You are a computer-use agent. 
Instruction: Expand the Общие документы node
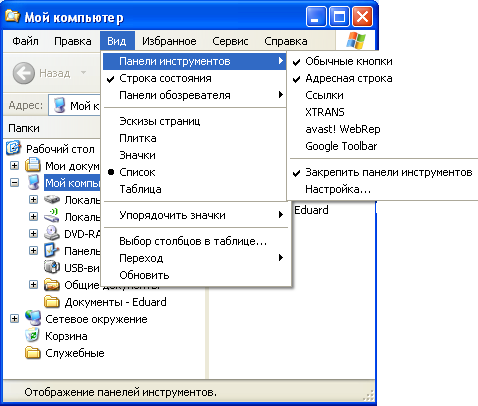point(33,285)
